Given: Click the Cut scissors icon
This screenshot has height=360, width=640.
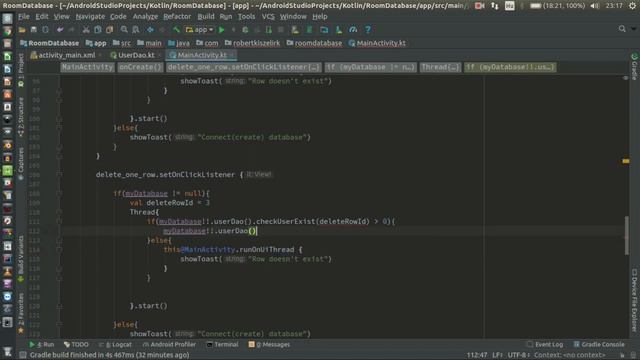Looking at the screenshot, I should (86, 29).
